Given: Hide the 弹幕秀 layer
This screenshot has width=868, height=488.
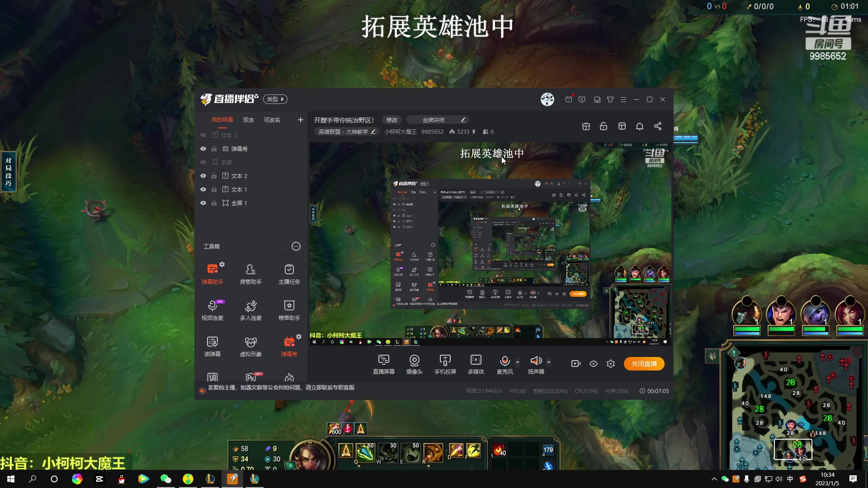Looking at the screenshot, I should tap(203, 149).
